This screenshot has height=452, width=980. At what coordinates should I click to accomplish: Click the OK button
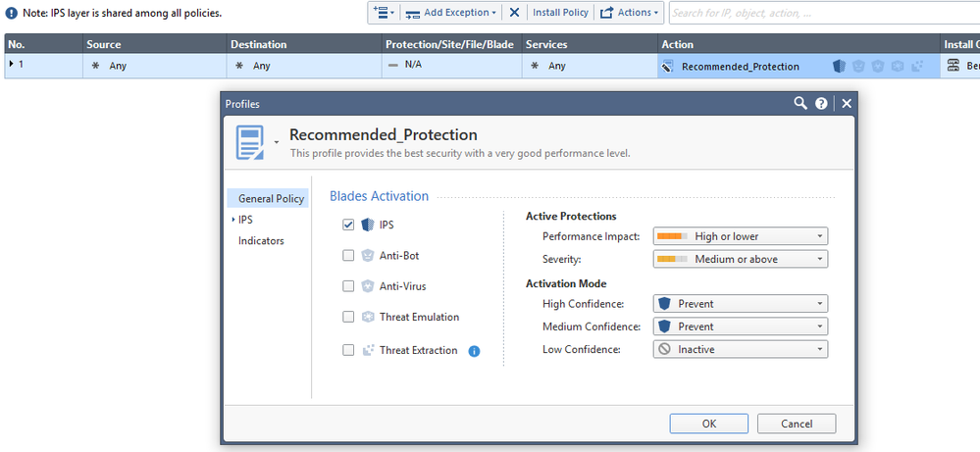708,424
